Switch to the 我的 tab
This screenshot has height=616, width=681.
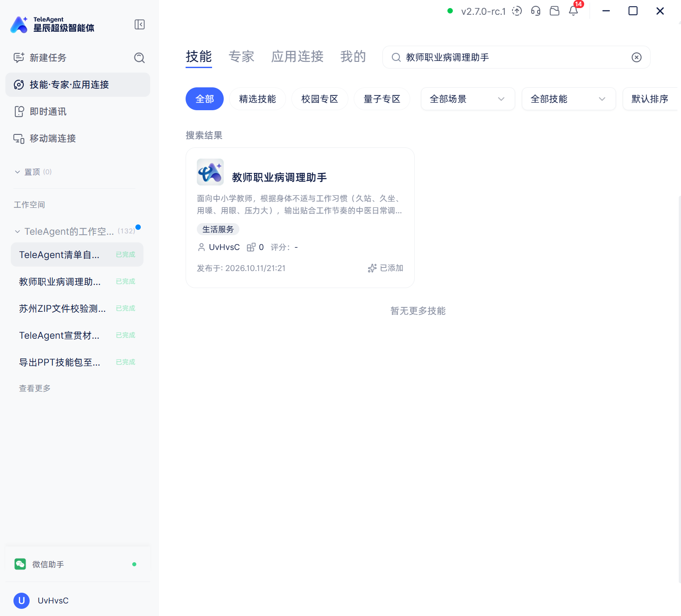tap(353, 57)
